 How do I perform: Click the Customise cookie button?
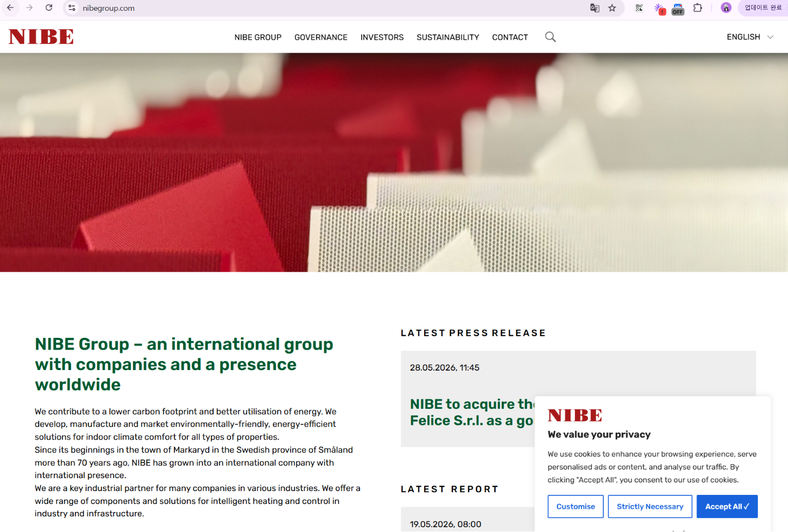(575, 507)
